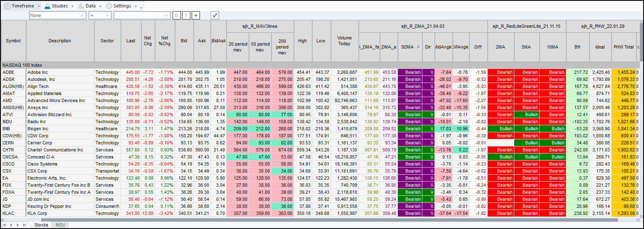This screenshot has width=644, height=229.
Task: Click the Applied Materials description cell
Action: [x=60, y=93]
